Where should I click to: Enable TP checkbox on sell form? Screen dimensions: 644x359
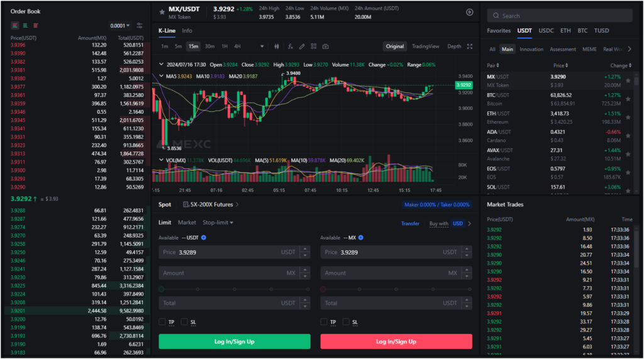pyautogui.click(x=324, y=322)
